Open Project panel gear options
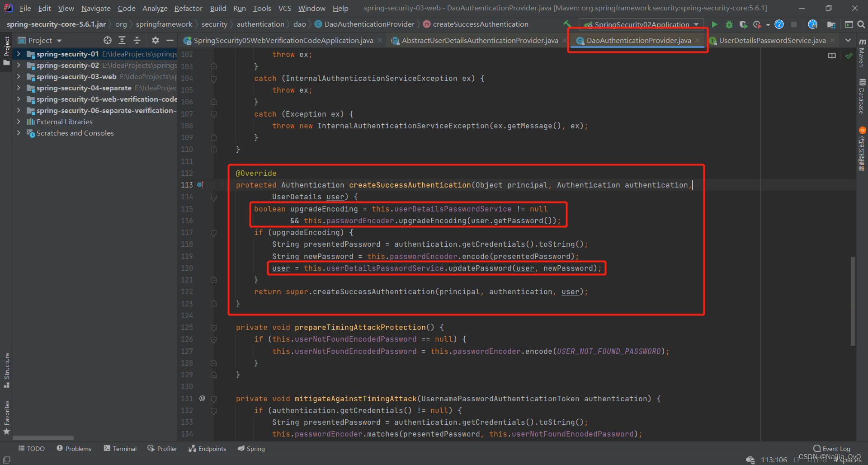Image resolution: width=868 pixels, height=465 pixels. (155, 40)
